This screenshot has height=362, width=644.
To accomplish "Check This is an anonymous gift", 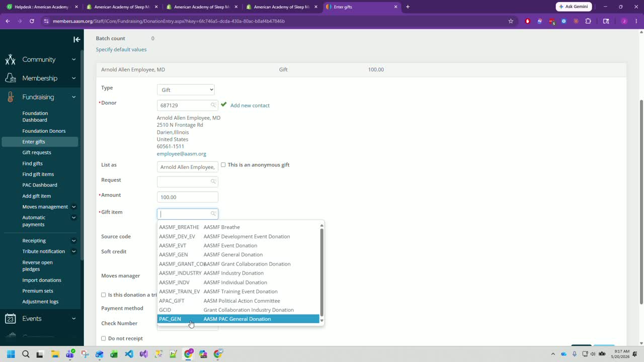I will point(223,165).
